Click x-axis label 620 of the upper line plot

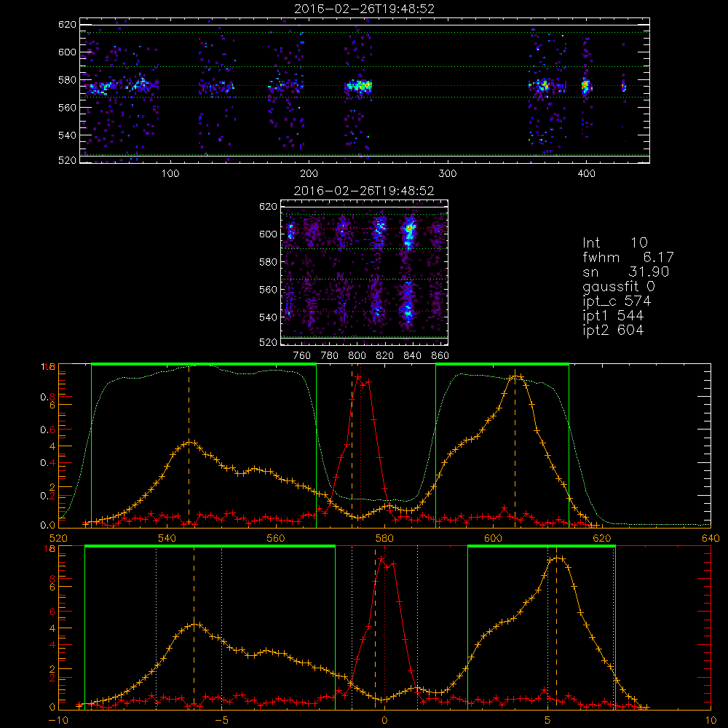tap(602, 538)
